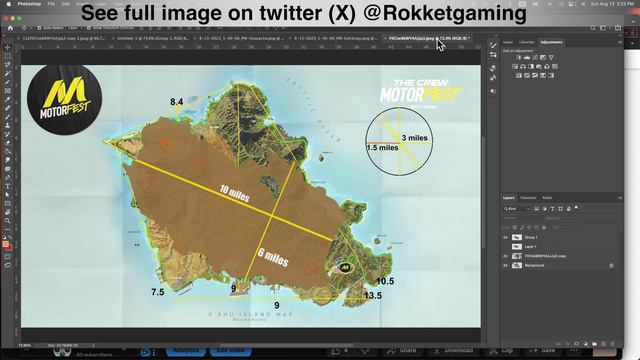
Task: Toggle filter for pixel layers
Action: pyautogui.click(x=537, y=209)
